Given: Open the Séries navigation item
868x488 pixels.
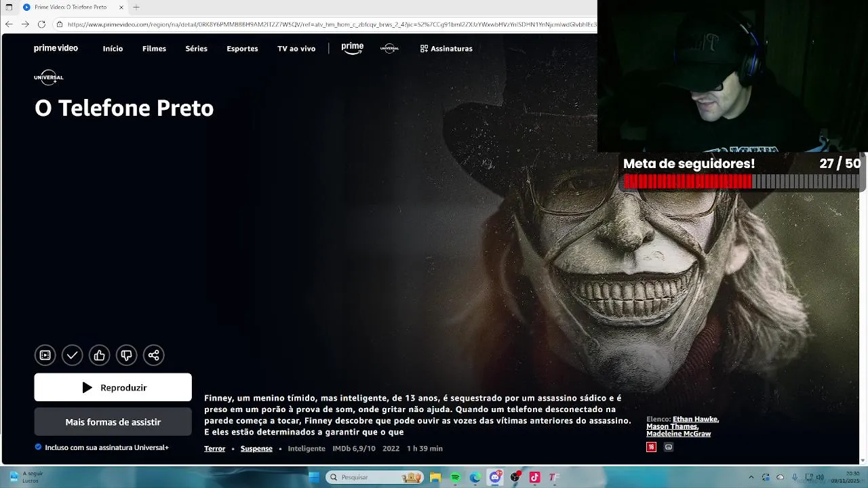Looking at the screenshot, I should (x=196, y=49).
